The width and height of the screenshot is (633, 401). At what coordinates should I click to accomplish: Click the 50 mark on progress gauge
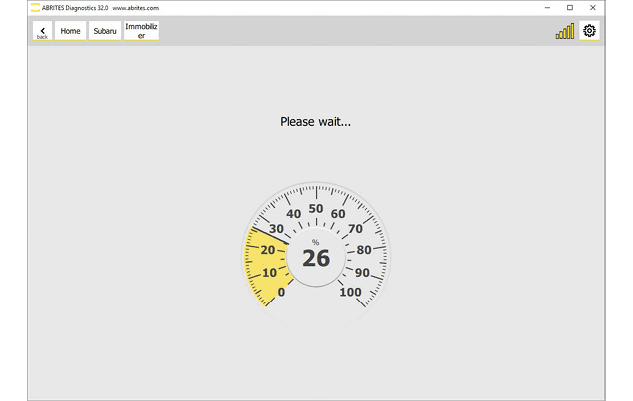[x=316, y=208]
